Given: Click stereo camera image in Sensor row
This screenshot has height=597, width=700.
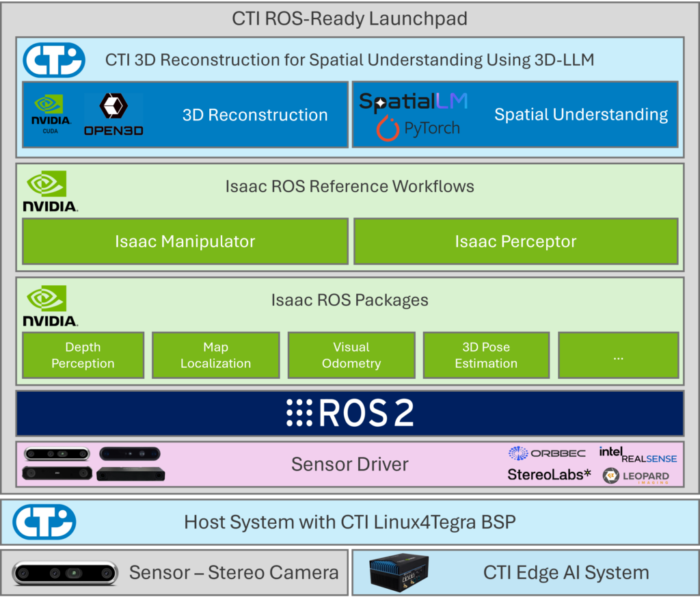Looking at the screenshot, I should (x=65, y=573).
